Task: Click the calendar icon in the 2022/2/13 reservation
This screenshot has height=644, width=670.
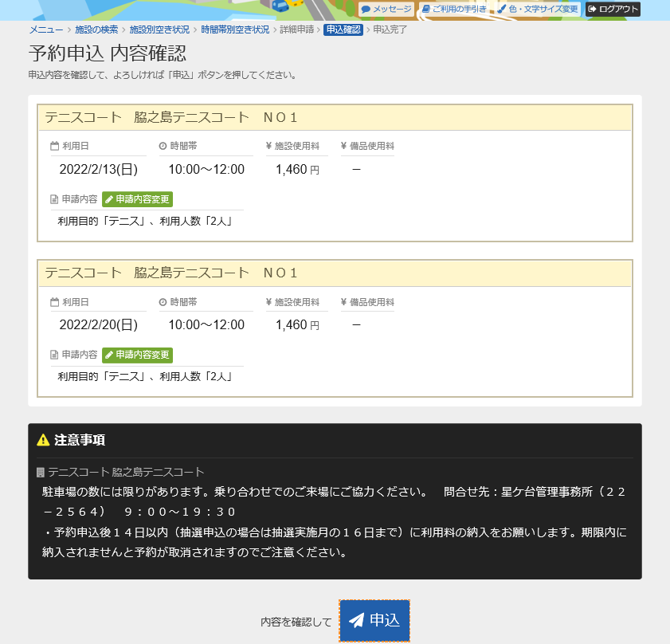Action: tap(54, 147)
